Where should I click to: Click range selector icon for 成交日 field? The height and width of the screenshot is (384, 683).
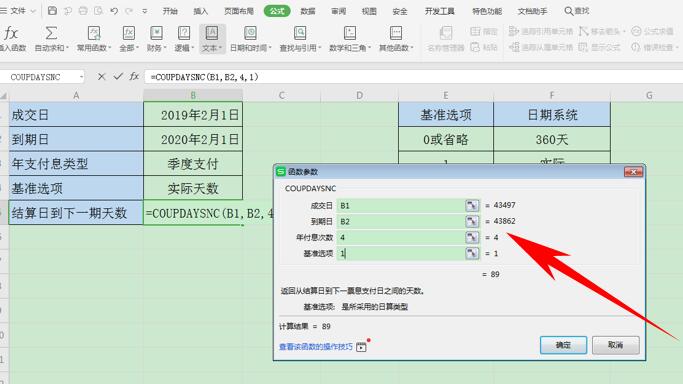coord(472,205)
